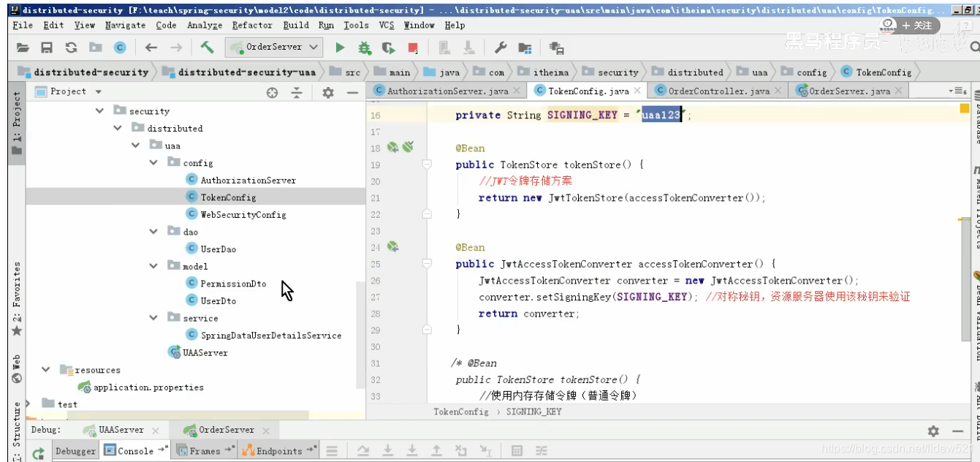Open the OrderServer run configuration dropdown
Viewport: 980px width, 462px height.
(x=274, y=47)
